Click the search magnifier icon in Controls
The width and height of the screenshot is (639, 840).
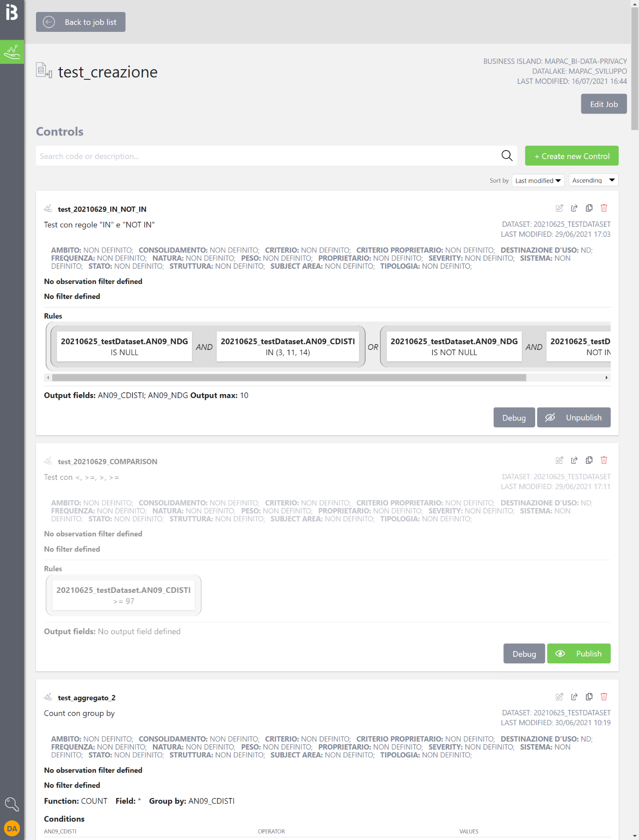507,156
